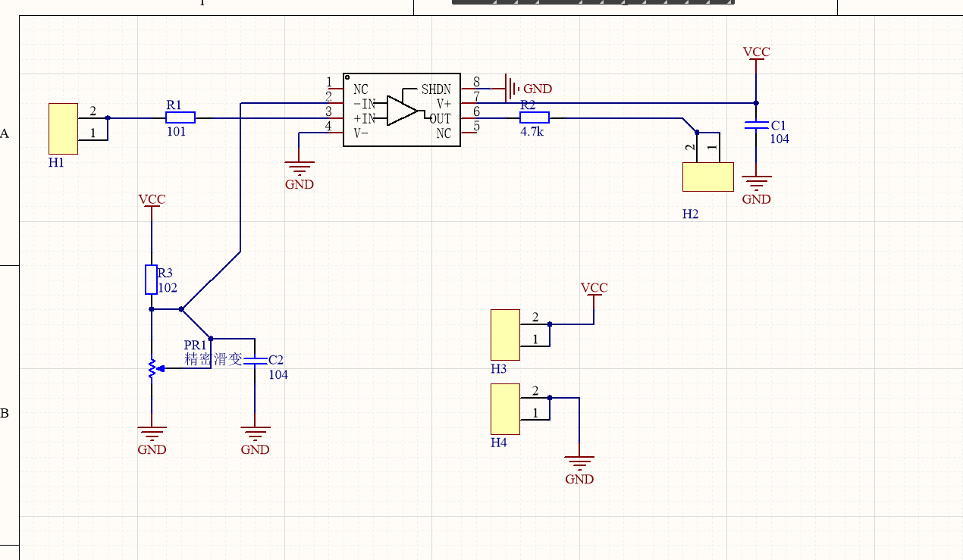Click the '+IN' pin name on the IC
963x560 pixels.
pos(364,119)
